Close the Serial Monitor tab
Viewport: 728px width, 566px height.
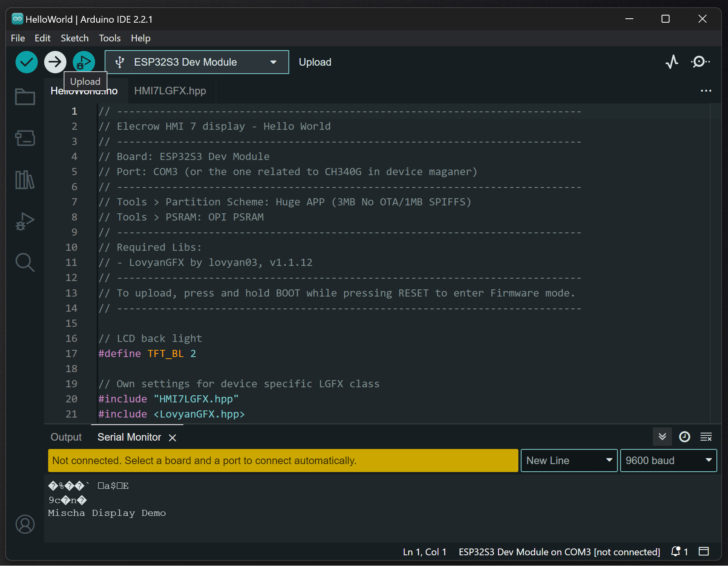172,438
